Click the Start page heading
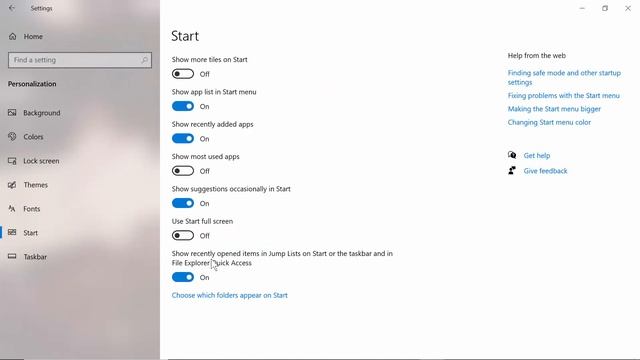Viewport: 640px width, 360px height. 185,36
